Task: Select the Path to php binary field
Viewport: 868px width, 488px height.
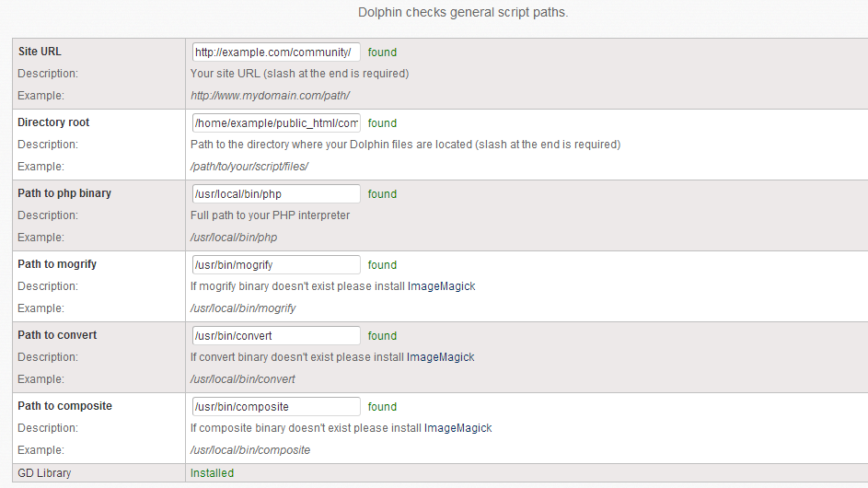Action: click(x=276, y=194)
